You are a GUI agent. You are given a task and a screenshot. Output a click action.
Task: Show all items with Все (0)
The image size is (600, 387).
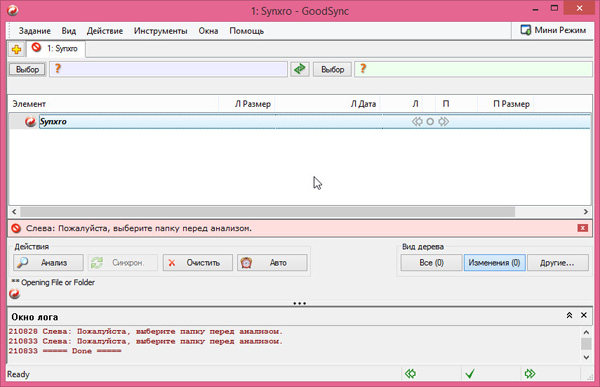[431, 263]
